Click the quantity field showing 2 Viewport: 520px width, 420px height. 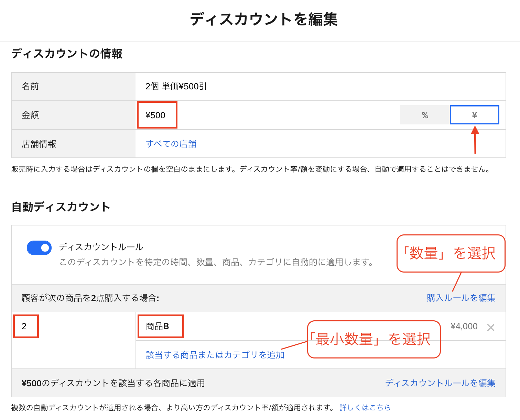coord(25,326)
